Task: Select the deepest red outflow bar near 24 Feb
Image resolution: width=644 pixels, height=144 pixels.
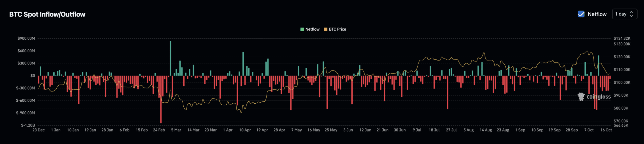Action: pyautogui.click(x=161, y=99)
